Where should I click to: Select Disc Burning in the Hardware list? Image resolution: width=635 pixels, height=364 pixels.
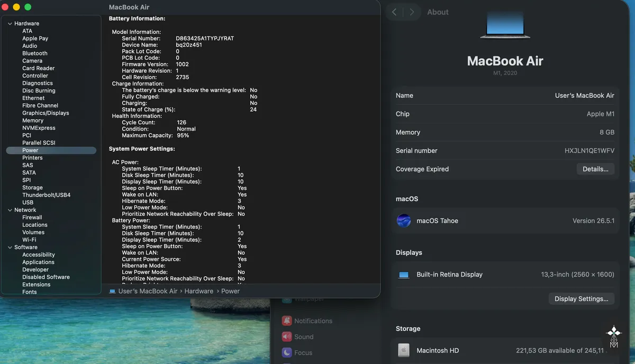39,90
